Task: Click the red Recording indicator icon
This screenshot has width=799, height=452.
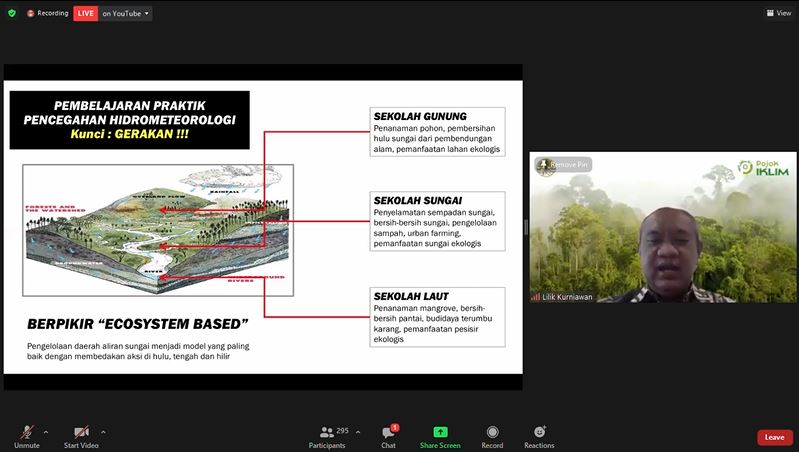Action: click(x=31, y=13)
